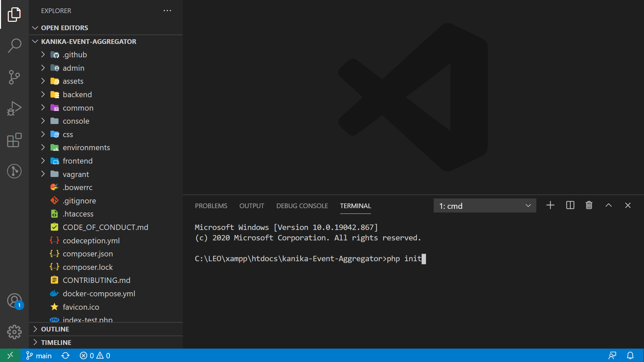Expand the console folder

pyautogui.click(x=106, y=121)
